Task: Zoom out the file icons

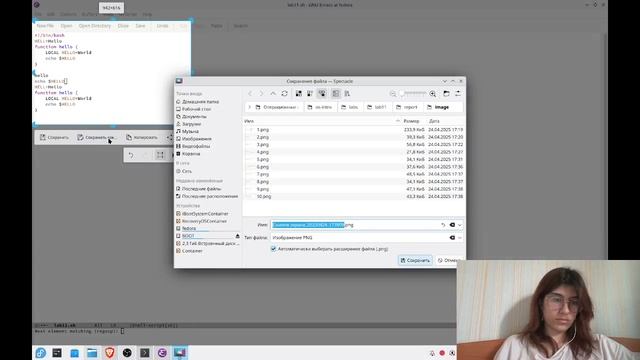Action: [393, 93]
